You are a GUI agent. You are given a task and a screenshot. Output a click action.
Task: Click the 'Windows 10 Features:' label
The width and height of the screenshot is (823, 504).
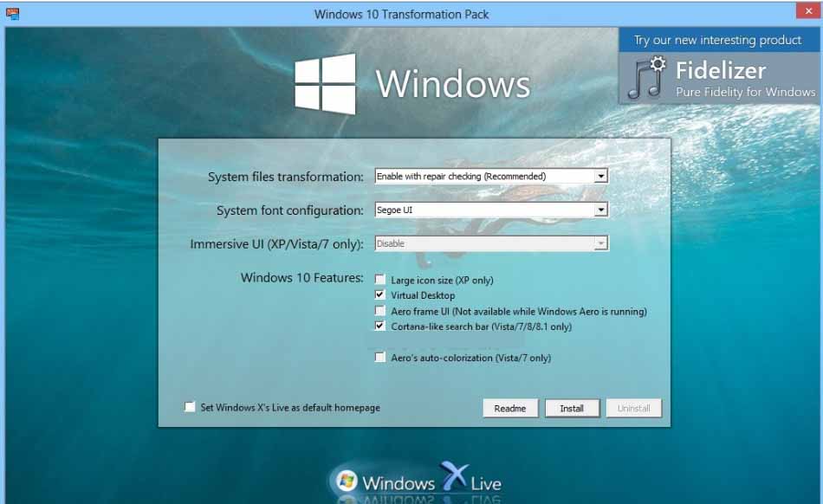pyautogui.click(x=301, y=277)
